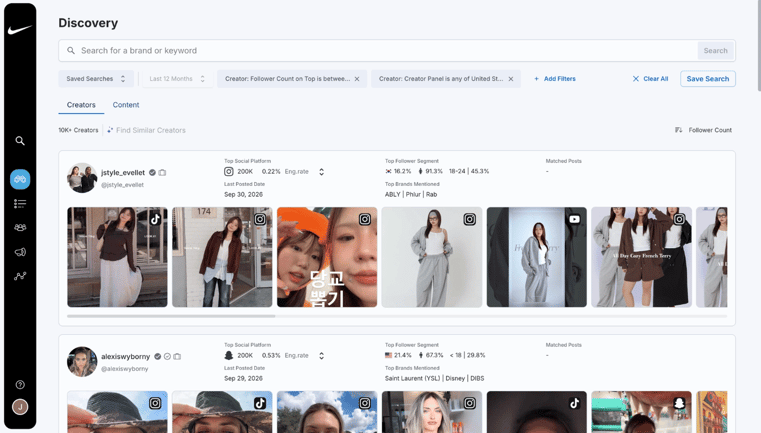Click the horizontal scrollbar under jstyle_evellet posts
Image resolution: width=761 pixels, height=433 pixels.
(x=171, y=316)
